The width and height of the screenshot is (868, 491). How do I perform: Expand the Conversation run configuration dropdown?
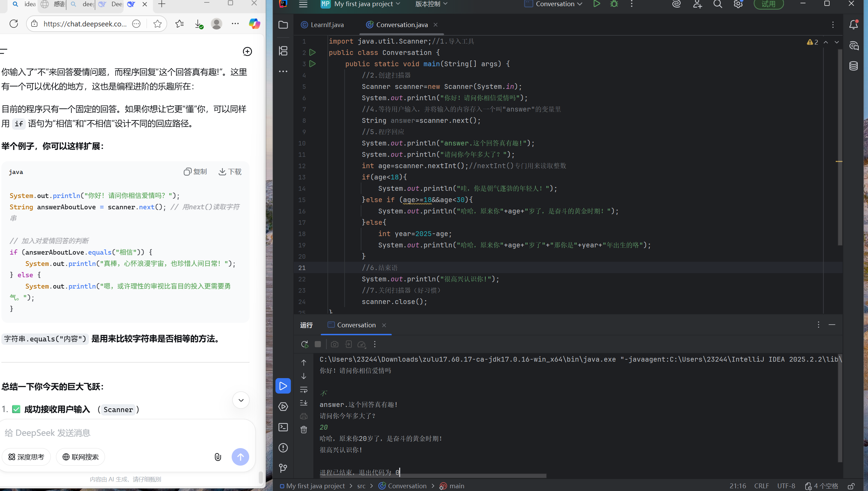(559, 4)
